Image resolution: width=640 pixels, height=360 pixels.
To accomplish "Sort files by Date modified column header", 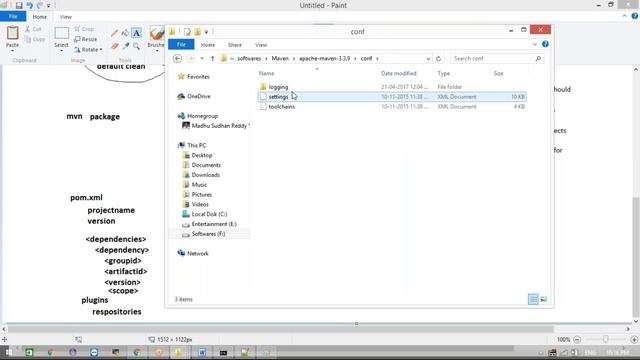I will pos(399,73).
